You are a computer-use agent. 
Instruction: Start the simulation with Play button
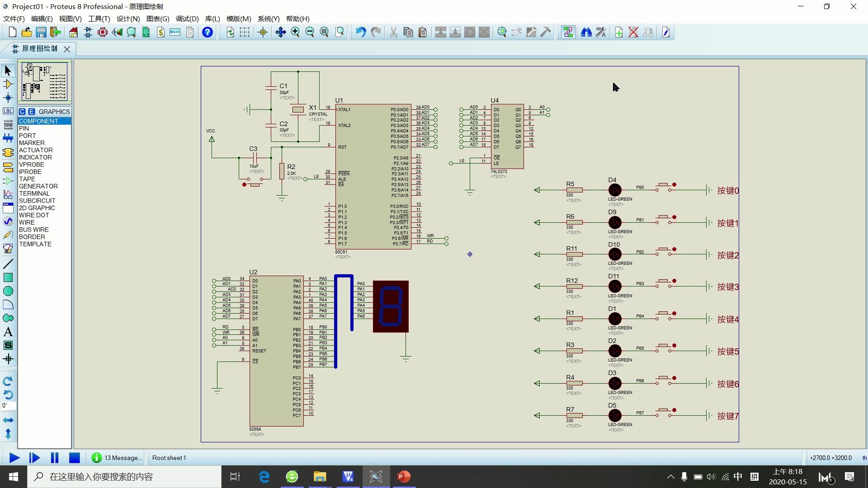pos(14,458)
